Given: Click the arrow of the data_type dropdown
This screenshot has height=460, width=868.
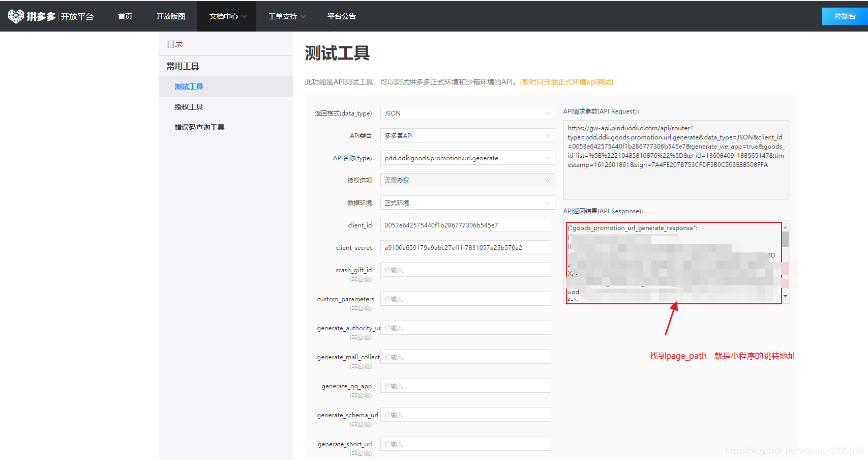Looking at the screenshot, I should pos(547,113).
